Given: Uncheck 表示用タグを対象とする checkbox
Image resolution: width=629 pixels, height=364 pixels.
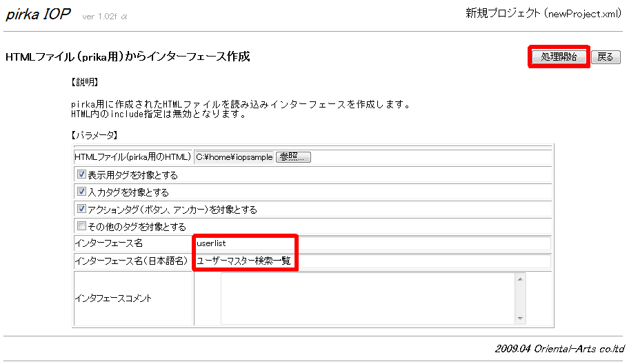Looking at the screenshot, I should coord(81,174).
